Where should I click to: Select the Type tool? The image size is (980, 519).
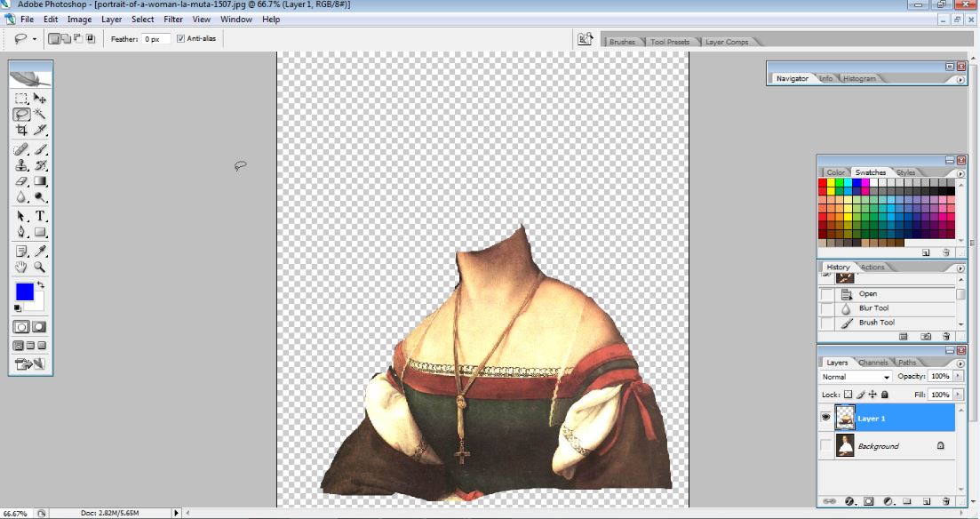click(x=39, y=216)
